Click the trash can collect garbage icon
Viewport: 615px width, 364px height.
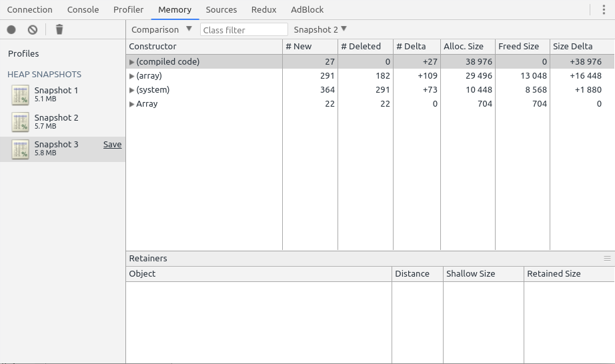pos(59,29)
